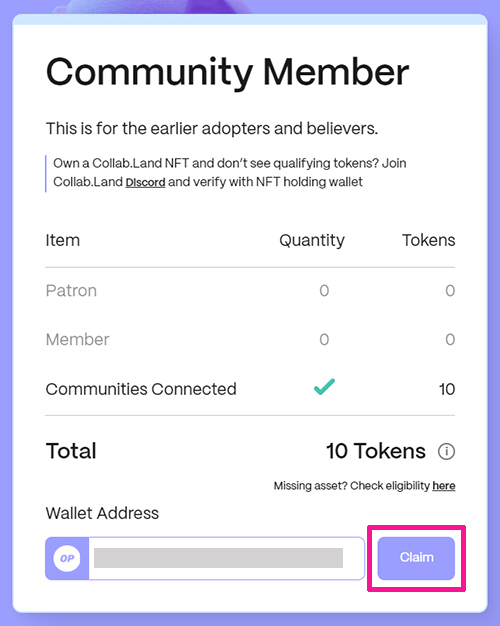The width and height of the screenshot is (500, 626).
Task: Click the Community Member heading
Action: 228,72
